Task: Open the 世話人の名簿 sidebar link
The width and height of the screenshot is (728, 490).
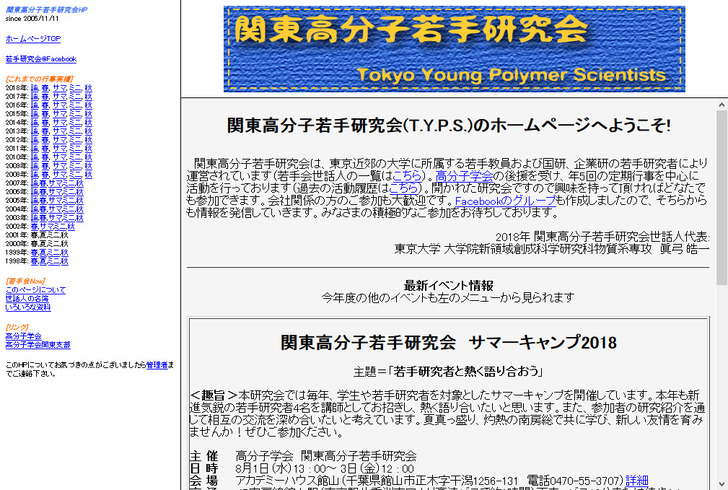Action: 27,298
